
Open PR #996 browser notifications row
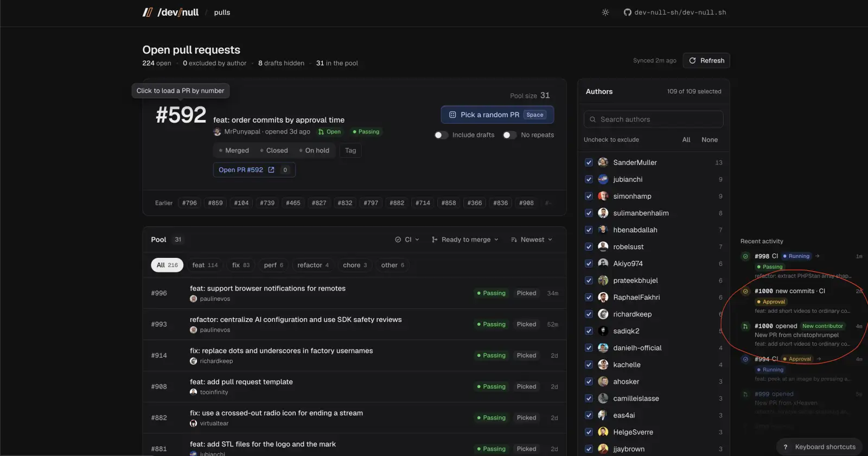[354, 293]
